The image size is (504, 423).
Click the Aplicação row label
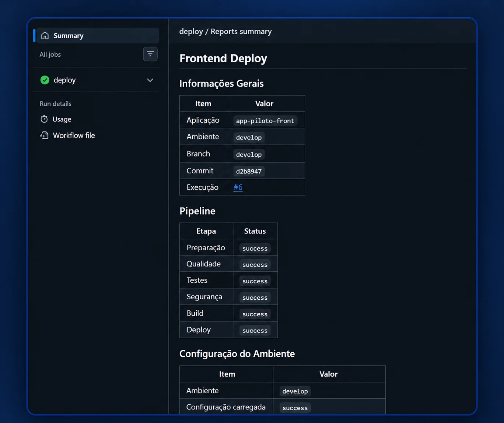(x=203, y=120)
